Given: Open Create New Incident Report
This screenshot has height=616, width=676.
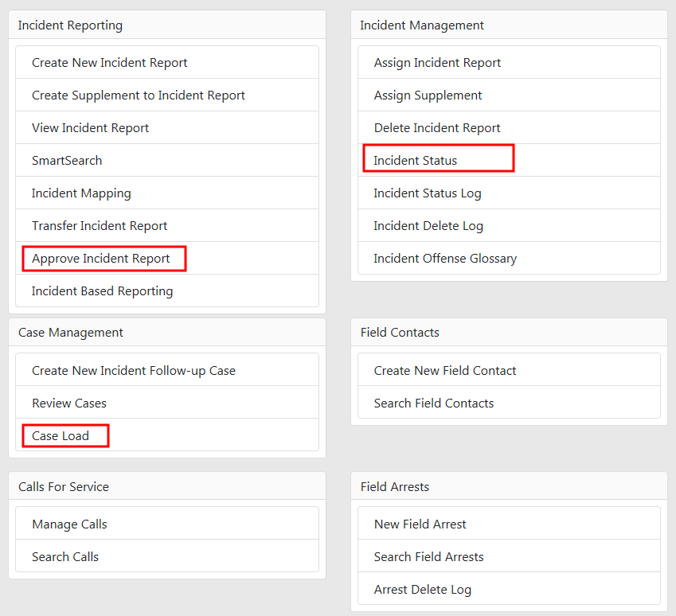Looking at the screenshot, I should (110, 63).
